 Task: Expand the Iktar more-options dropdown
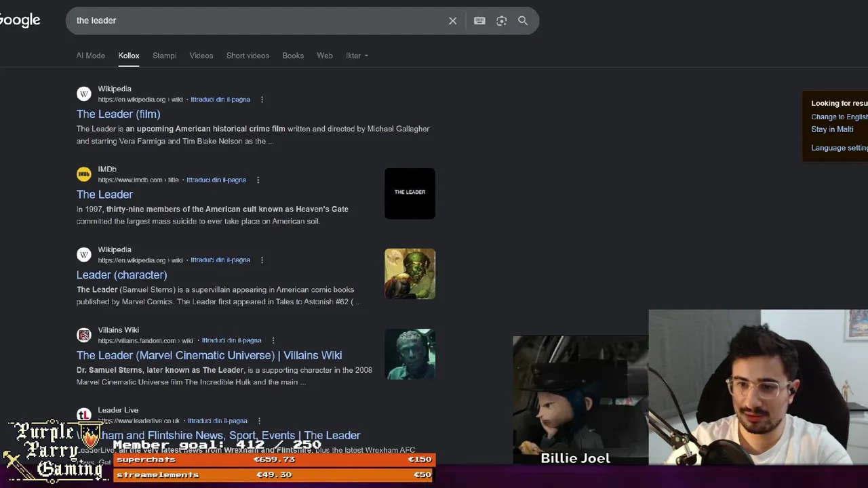[x=357, y=56]
